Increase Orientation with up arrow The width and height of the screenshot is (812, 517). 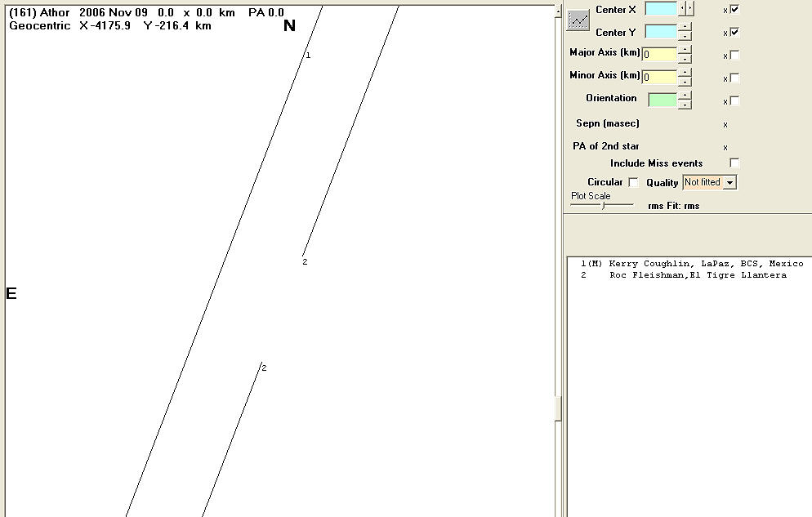tap(685, 96)
